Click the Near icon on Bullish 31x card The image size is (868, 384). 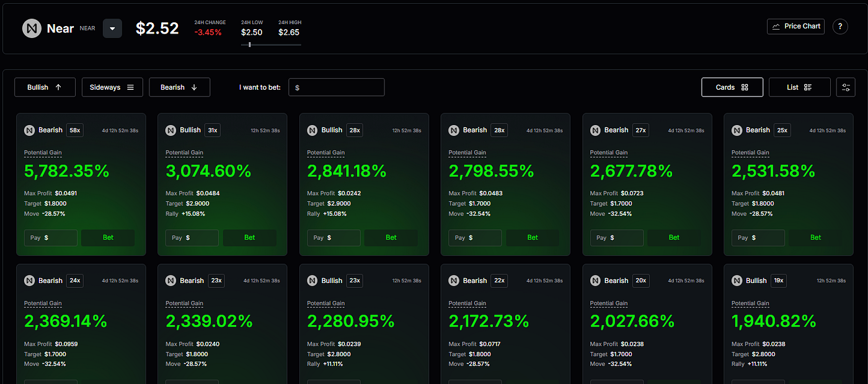170,130
